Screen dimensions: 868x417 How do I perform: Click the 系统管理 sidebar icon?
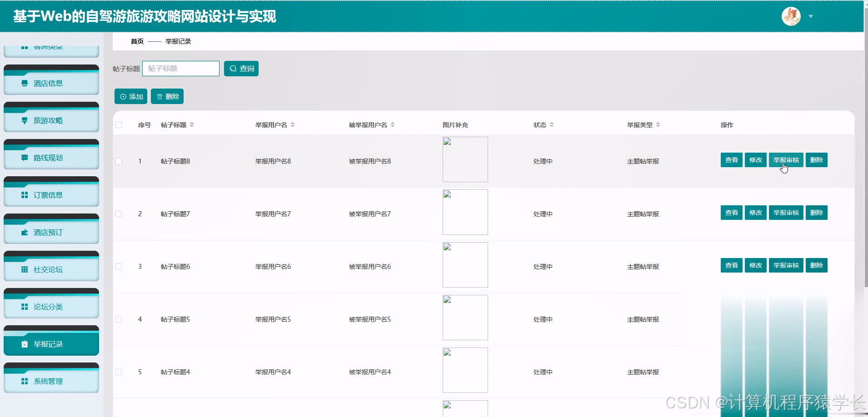tap(25, 381)
